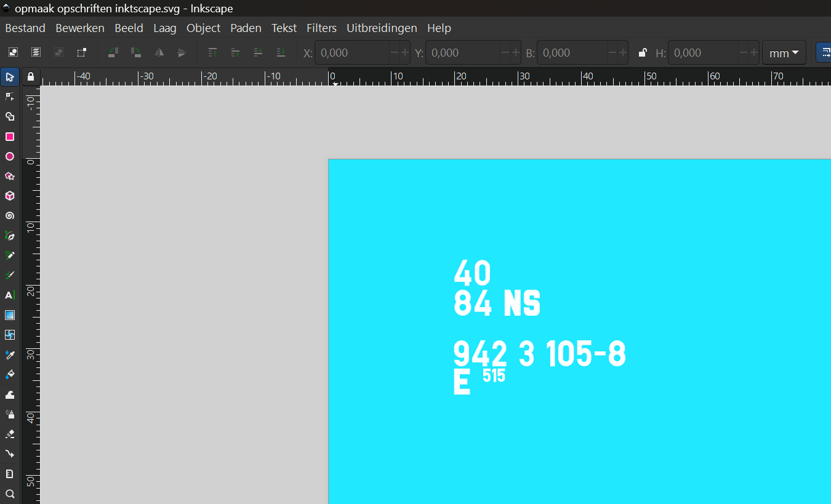This screenshot has height=504, width=831.
Task: Lower selection to bottom
Action: point(281,52)
